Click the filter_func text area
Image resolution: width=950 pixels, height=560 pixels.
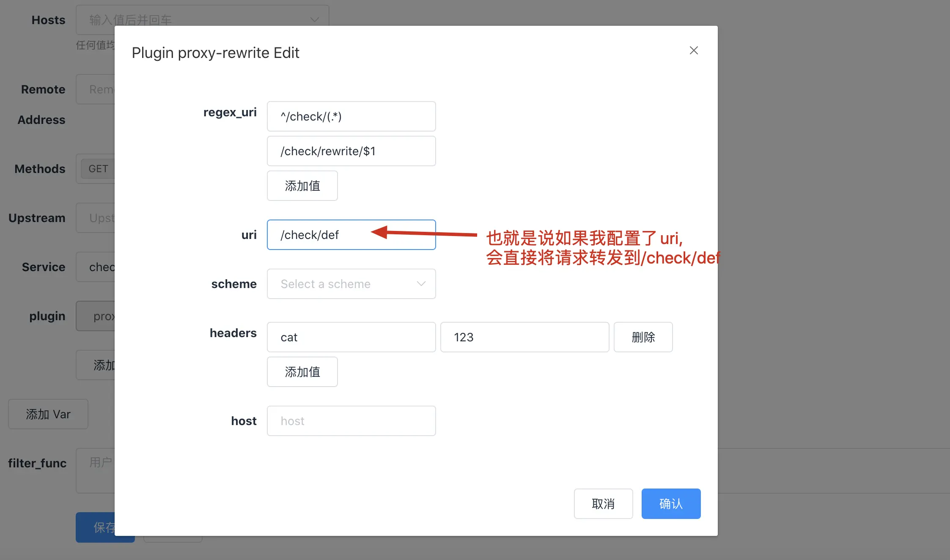(x=96, y=470)
